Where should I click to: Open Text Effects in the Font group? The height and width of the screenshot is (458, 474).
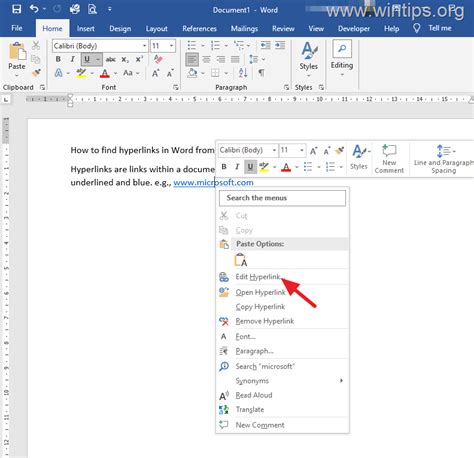point(59,73)
